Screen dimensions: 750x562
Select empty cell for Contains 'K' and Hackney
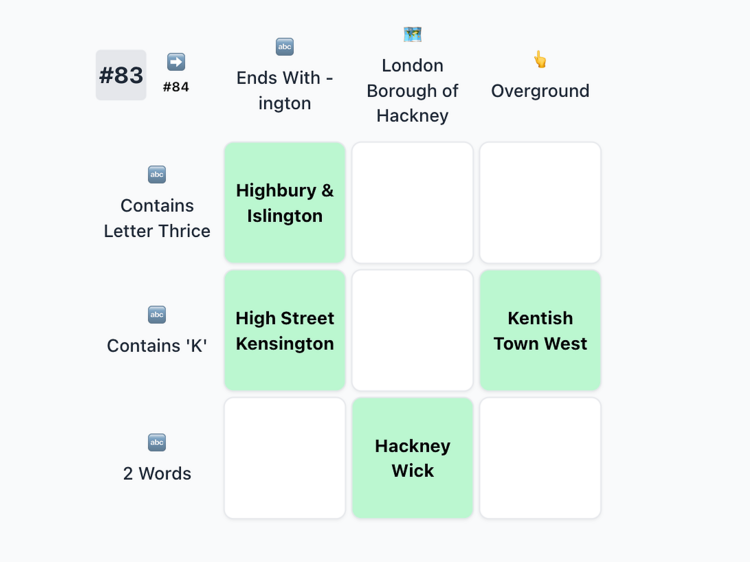tap(412, 331)
